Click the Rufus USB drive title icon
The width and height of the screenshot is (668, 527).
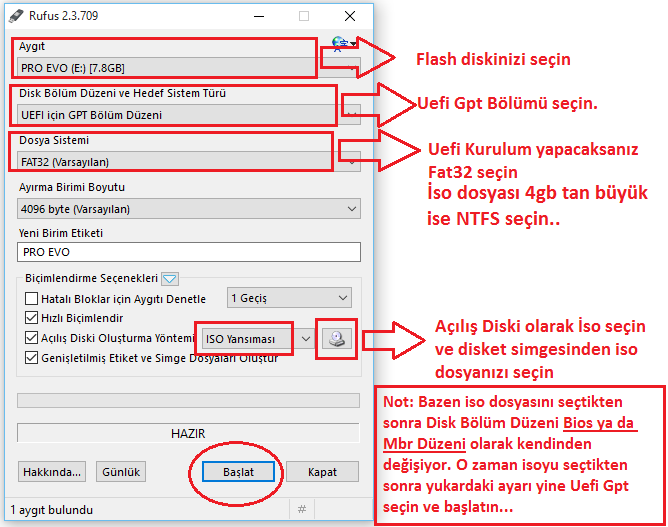click(x=16, y=16)
